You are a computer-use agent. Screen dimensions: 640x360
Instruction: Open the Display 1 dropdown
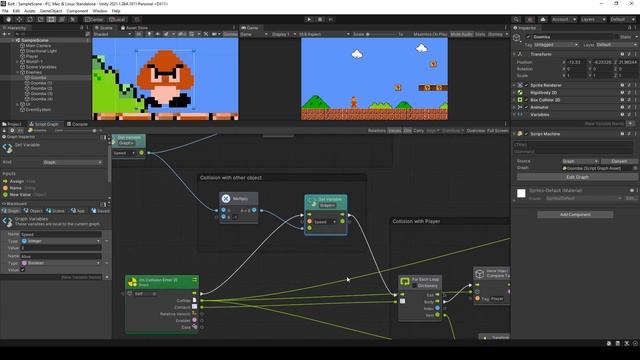(x=283, y=34)
